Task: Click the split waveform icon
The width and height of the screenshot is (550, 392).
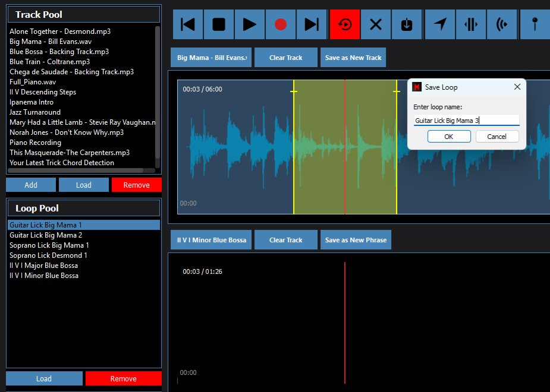Action: (x=471, y=24)
